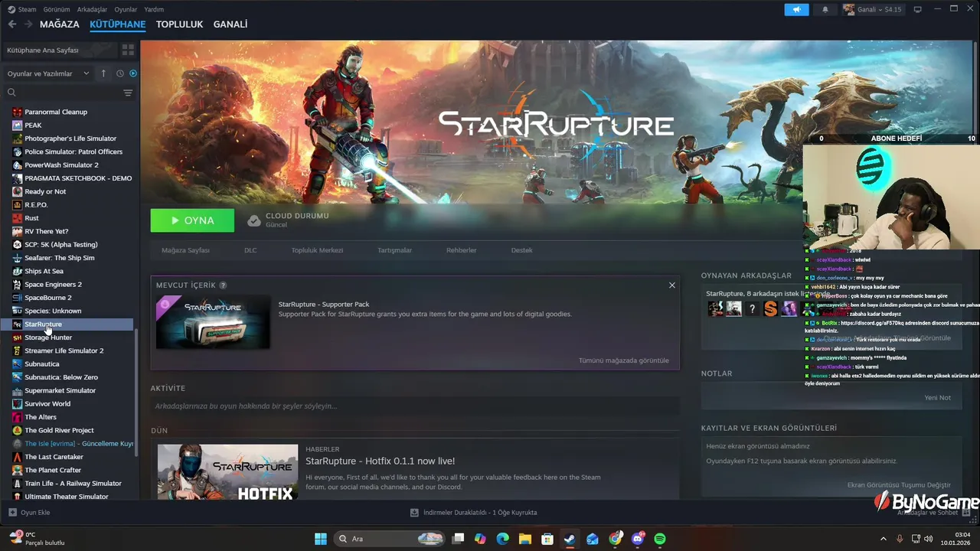Open File Explorer from the taskbar
The width and height of the screenshot is (980, 551).
(x=525, y=539)
